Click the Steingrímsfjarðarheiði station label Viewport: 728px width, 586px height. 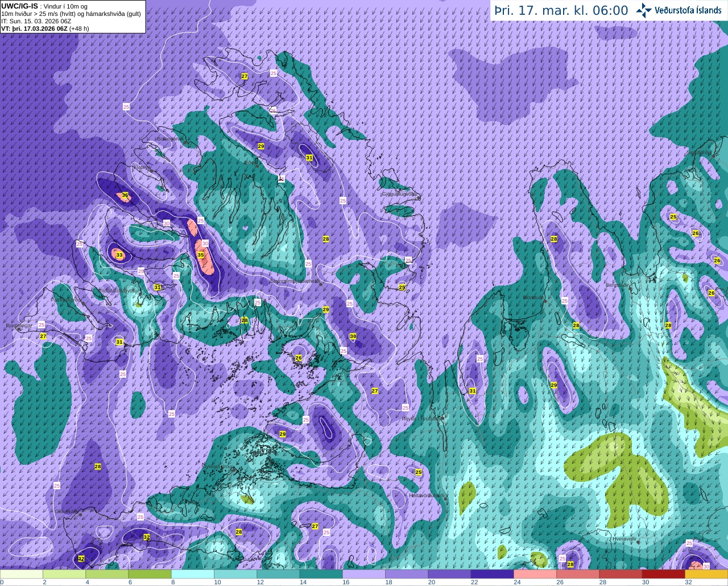pos(295,280)
